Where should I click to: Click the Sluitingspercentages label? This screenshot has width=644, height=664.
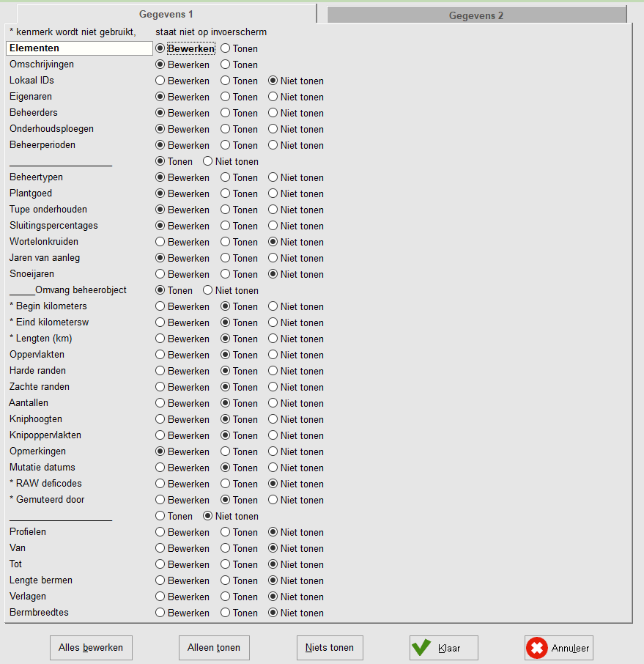click(x=53, y=225)
